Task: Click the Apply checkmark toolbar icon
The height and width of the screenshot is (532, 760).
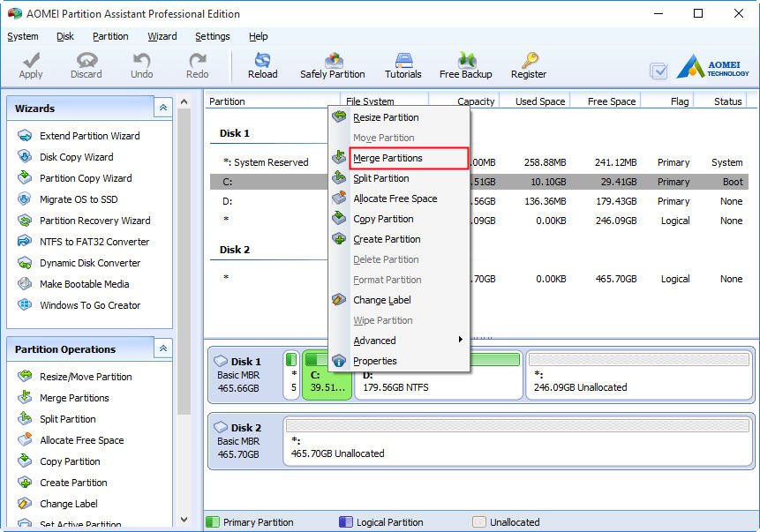Action: point(31,60)
